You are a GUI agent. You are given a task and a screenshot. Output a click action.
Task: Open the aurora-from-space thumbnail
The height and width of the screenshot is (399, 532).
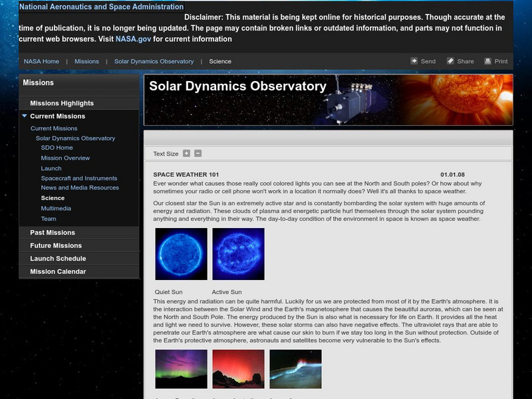(295, 369)
